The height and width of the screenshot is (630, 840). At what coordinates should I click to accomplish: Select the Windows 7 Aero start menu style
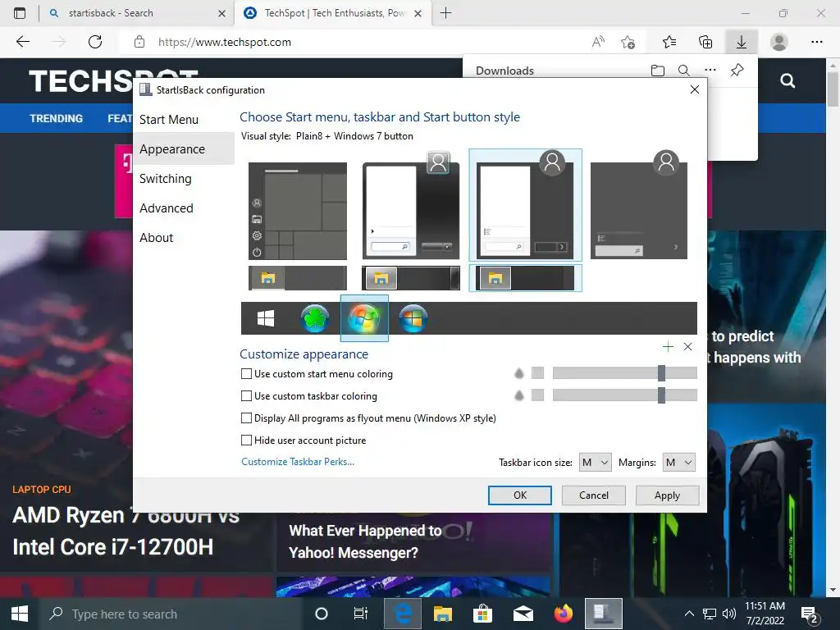pos(411,206)
